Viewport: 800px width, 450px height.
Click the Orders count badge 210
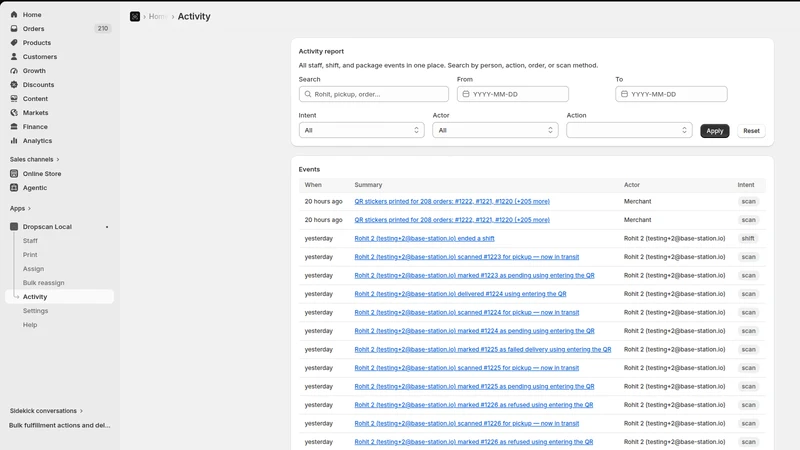pyautogui.click(x=103, y=29)
